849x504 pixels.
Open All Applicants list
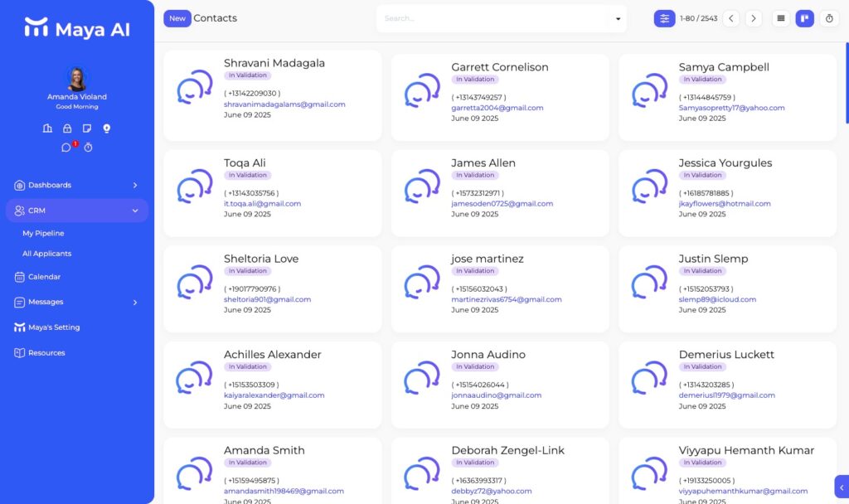46,254
